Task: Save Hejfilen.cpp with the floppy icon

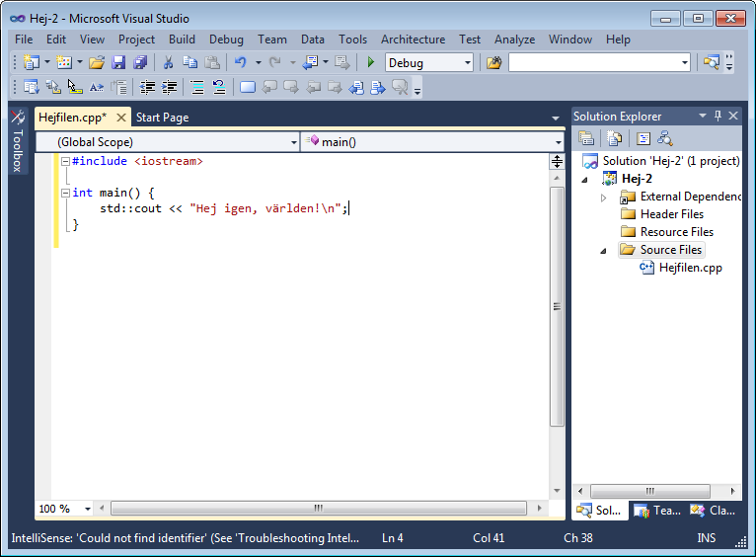Action: [118, 62]
